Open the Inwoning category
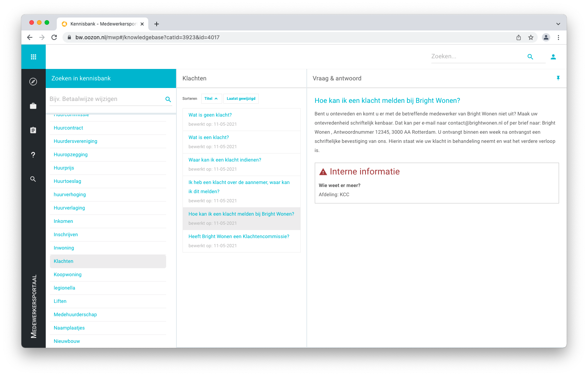Screen dimensions: 588x376 point(108,248)
